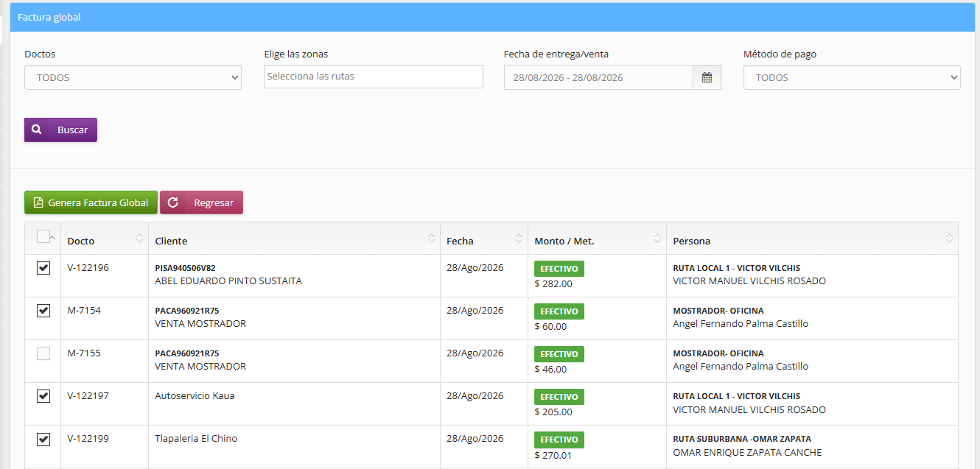
Task: Select docto number M-7155
Action: point(84,353)
